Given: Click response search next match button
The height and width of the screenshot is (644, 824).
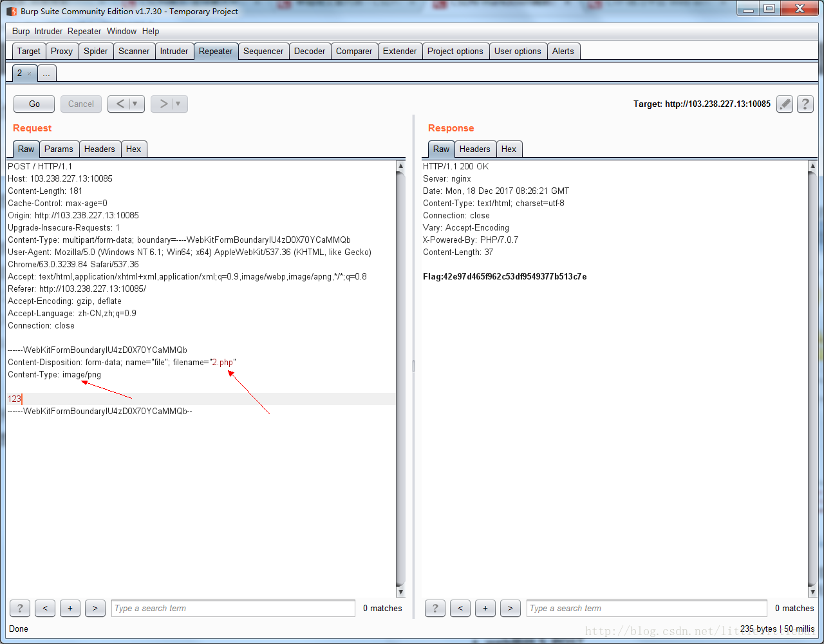Looking at the screenshot, I should click(510, 608).
